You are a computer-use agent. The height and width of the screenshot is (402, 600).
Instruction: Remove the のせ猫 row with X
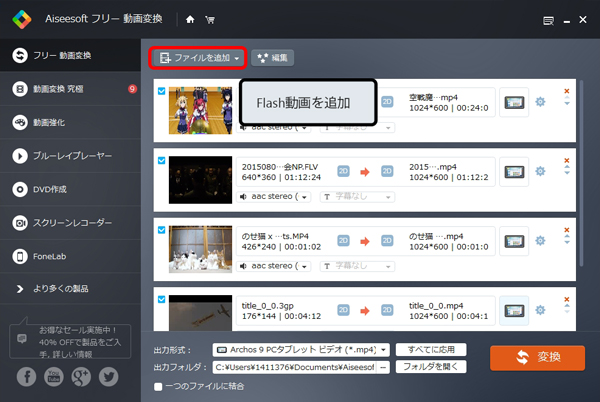coord(567,230)
